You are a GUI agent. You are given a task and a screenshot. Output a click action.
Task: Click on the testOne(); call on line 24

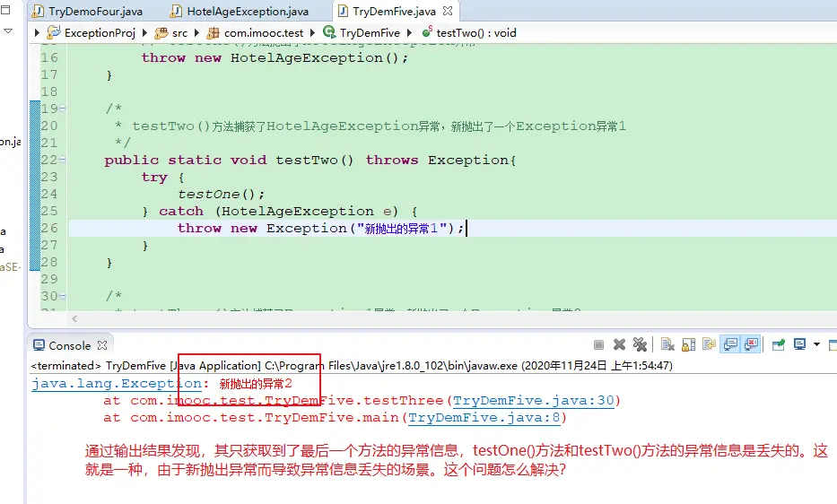(x=221, y=195)
